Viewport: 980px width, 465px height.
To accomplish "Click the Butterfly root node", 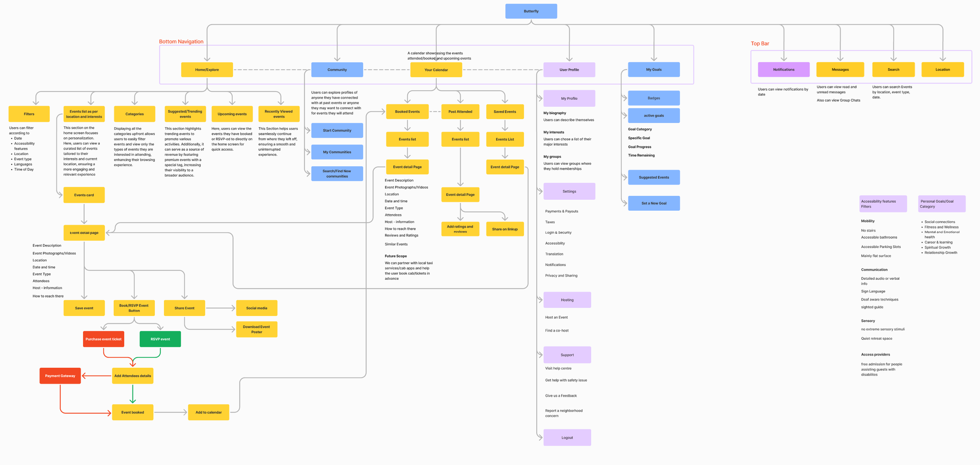I will (x=531, y=11).
